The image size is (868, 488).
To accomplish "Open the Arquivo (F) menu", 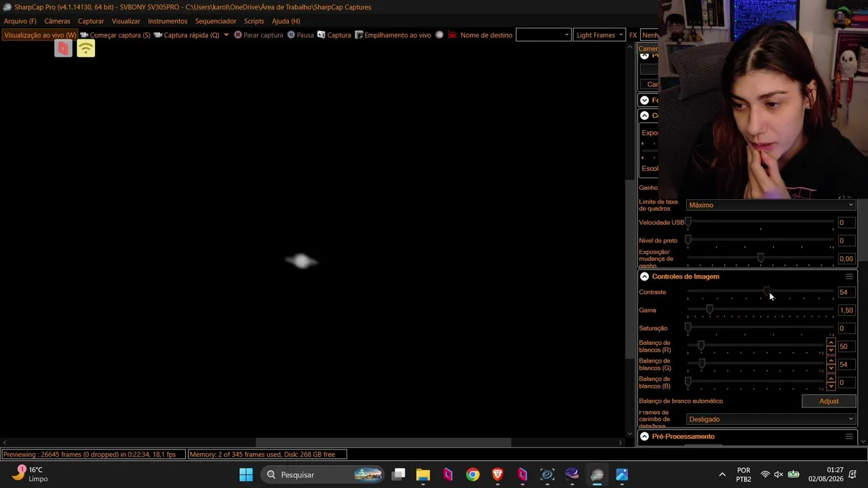I will pyautogui.click(x=20, y=21).
